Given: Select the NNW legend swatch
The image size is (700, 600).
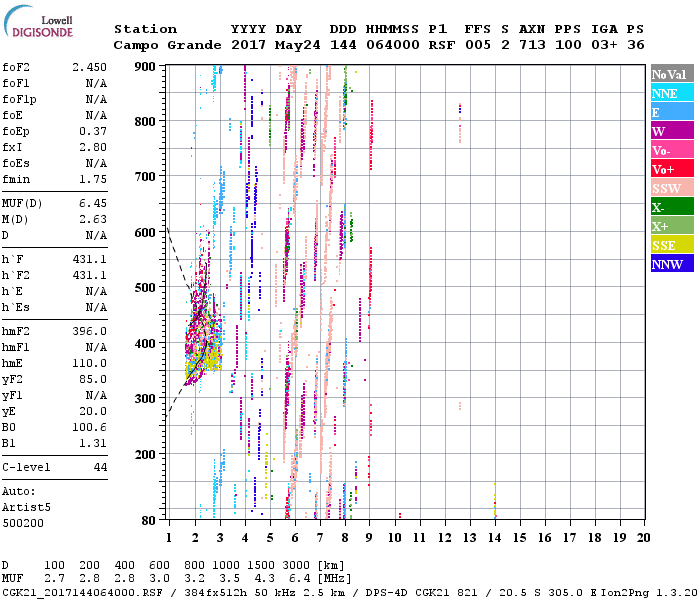Looking at the screenshot, I should pyautogui.click(x=672, y=263).
